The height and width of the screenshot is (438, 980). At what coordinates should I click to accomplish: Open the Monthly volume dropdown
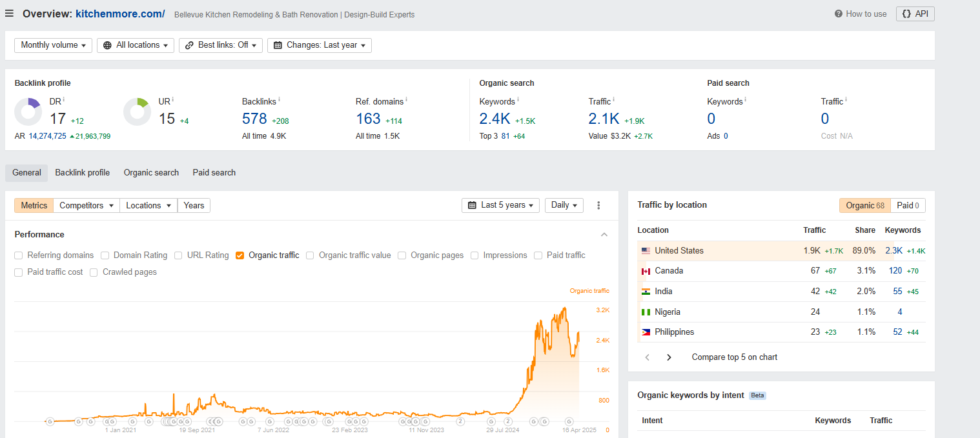(x=54, y=45)
